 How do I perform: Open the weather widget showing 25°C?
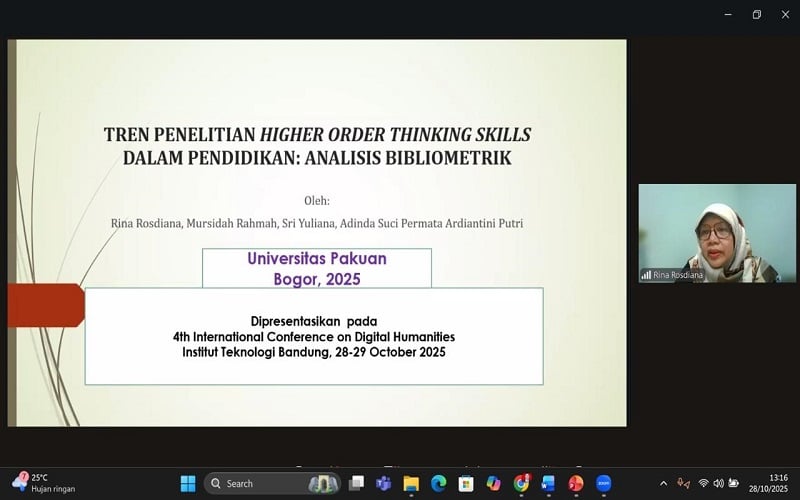(40, 484)
